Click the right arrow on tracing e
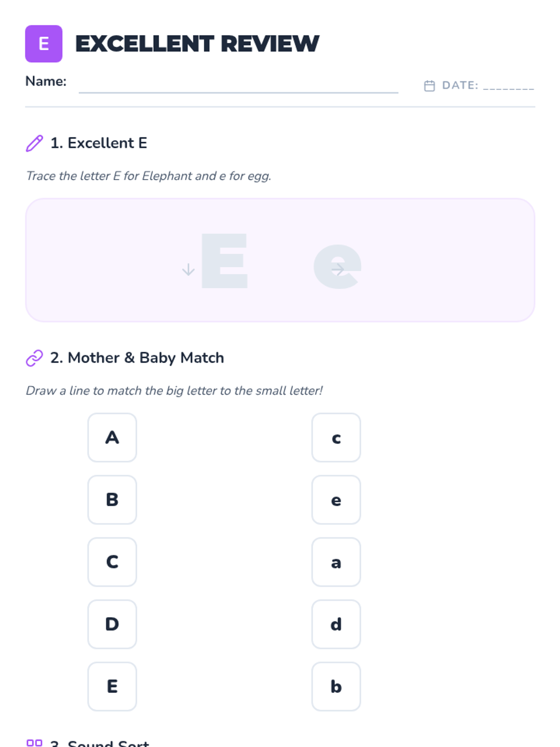Image resolution: width=560 pixels, height=747 pixels. point(338,269)
